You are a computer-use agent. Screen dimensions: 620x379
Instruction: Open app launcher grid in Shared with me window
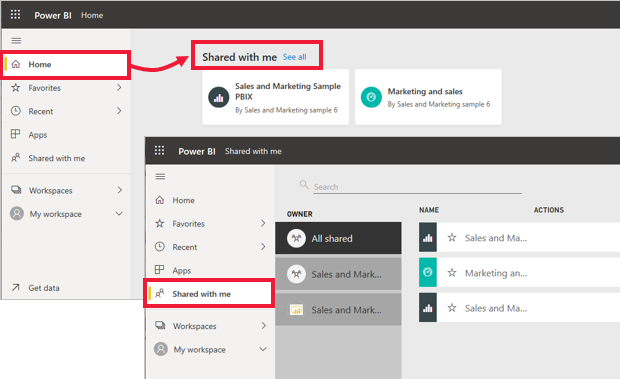[159, 150]
